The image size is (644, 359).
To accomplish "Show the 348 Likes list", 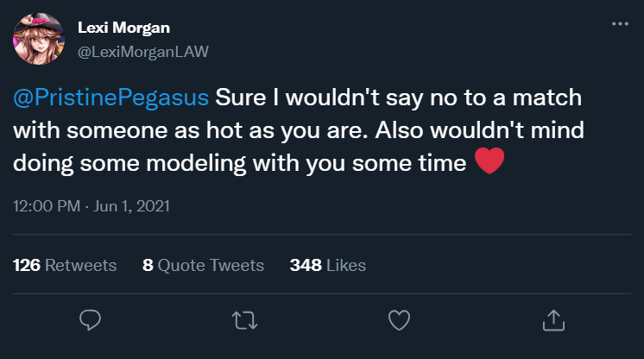I will coord(328,266).
